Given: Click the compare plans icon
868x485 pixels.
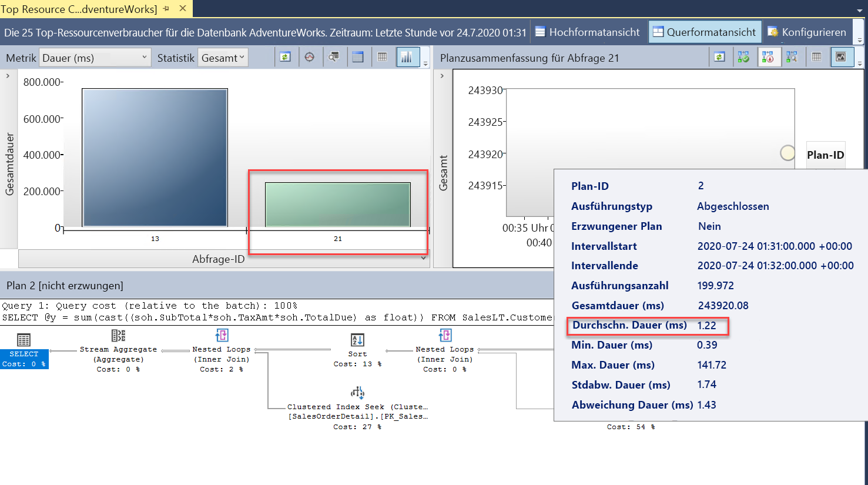Looking at the screenshot, I should 792,57.
